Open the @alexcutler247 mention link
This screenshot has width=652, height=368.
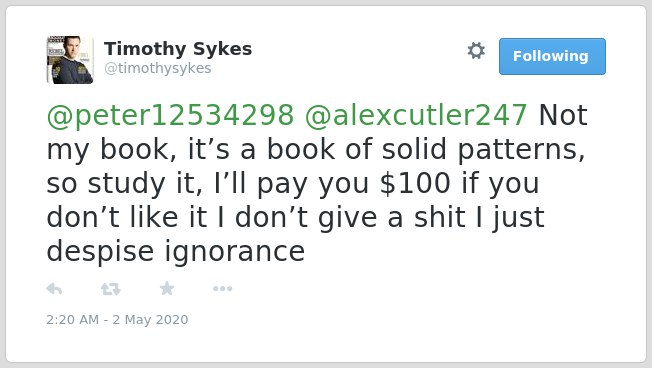click(416, 116)
